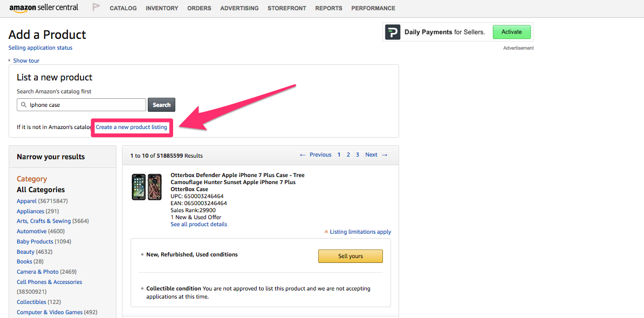Click the Amazon Seller Central logo
The image size is (644, 318).
click(x=44, y=8)
